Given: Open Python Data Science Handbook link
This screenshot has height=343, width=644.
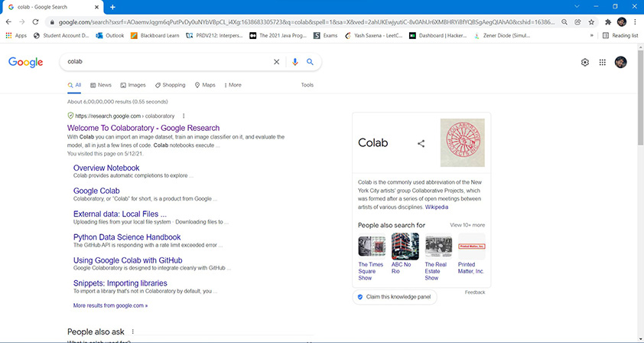Looking at the screenshot, I should [127, 237].
